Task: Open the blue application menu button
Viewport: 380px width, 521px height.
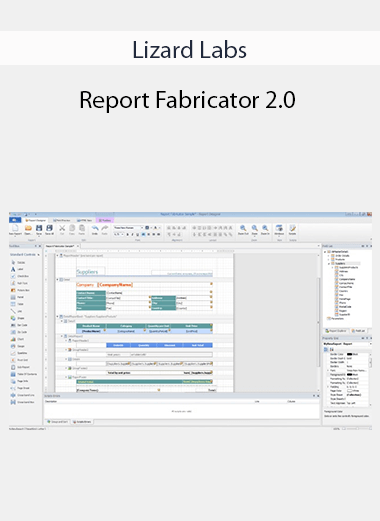Action: coord(15,220)
